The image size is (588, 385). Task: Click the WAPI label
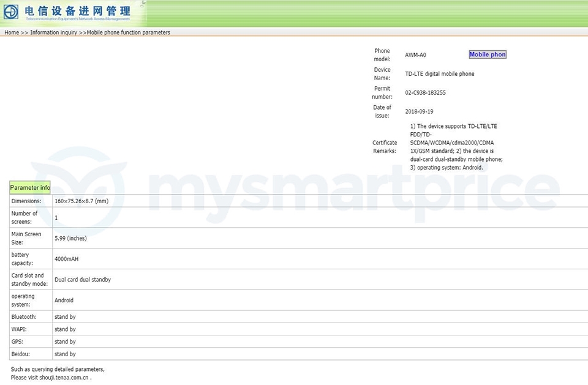coord(19,329)
